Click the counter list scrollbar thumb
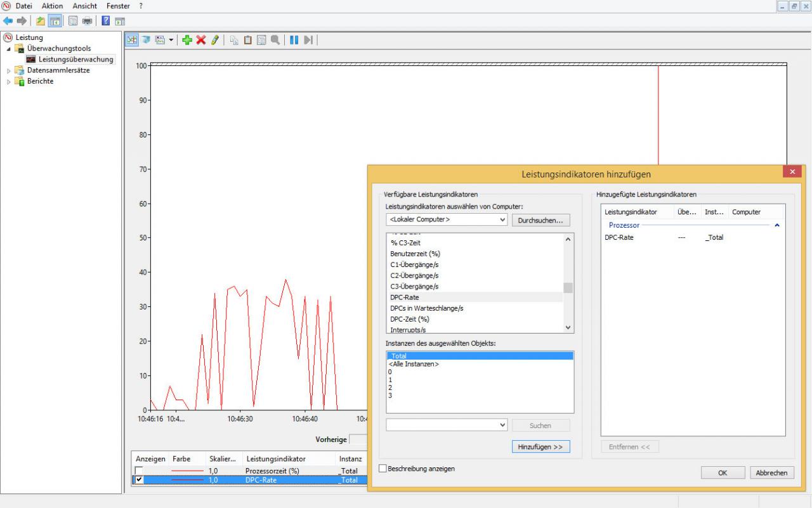 (568, 287)
